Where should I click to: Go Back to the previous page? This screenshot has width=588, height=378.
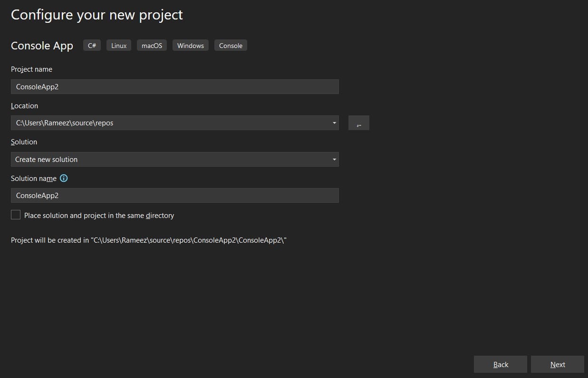point(501,364)
